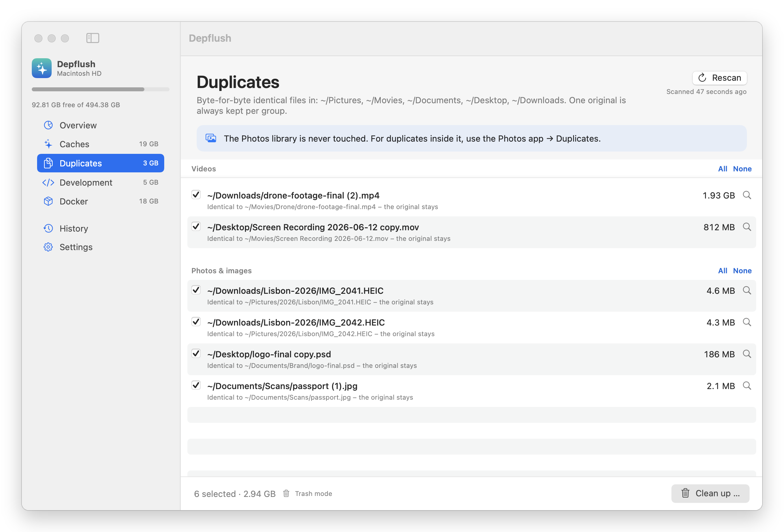The height and width of the screenshot is (532, 784).
Task: Click the Videos section header
Action: coord(204,169)
